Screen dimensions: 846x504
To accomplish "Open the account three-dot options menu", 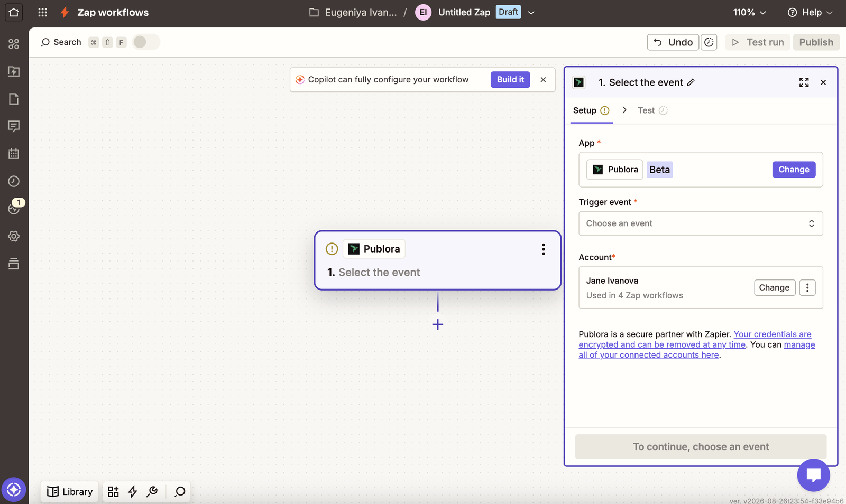I will [807, 287].
